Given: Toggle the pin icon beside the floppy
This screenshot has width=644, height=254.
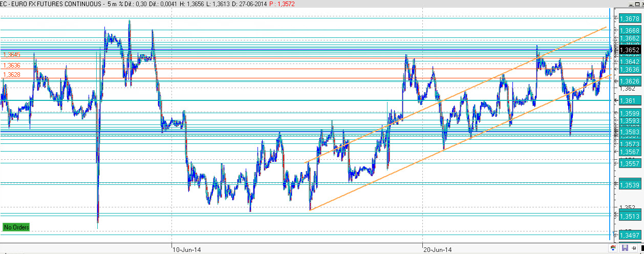Looking at the screenshot, I should tap(633, 248).
